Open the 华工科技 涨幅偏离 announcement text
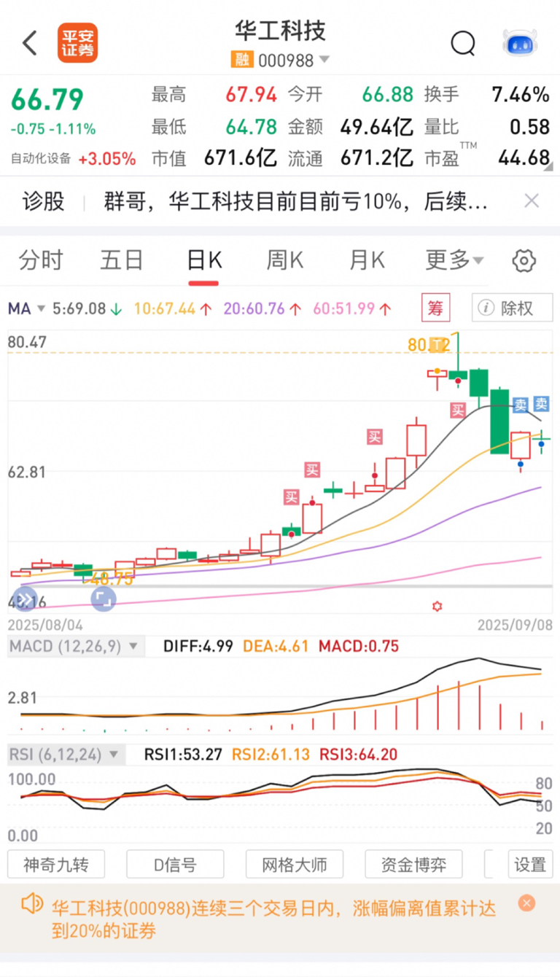 273,919
